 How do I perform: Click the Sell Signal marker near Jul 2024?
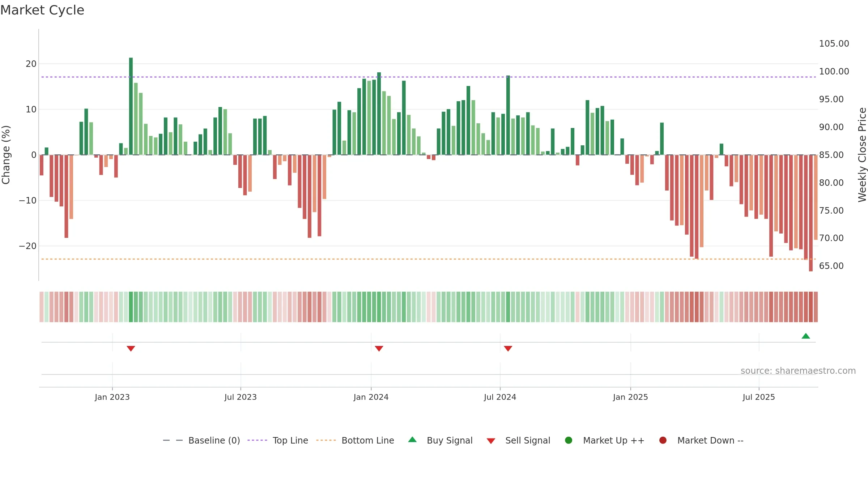click(x=508, y=348)
